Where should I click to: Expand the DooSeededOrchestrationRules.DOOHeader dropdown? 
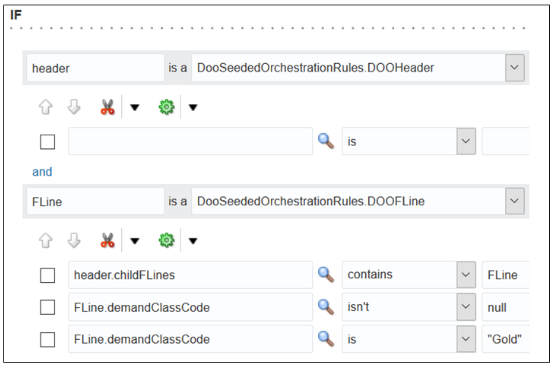(x=514, y=67)
